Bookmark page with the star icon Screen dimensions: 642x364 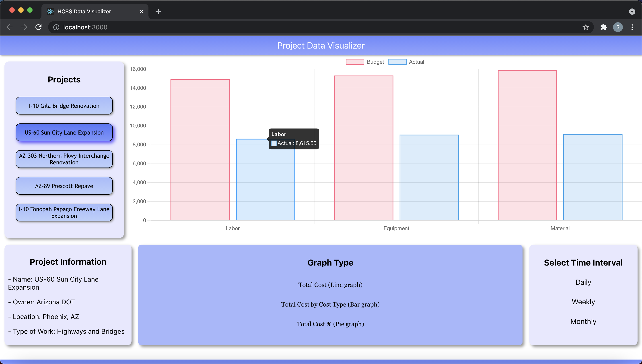point(585,27)
